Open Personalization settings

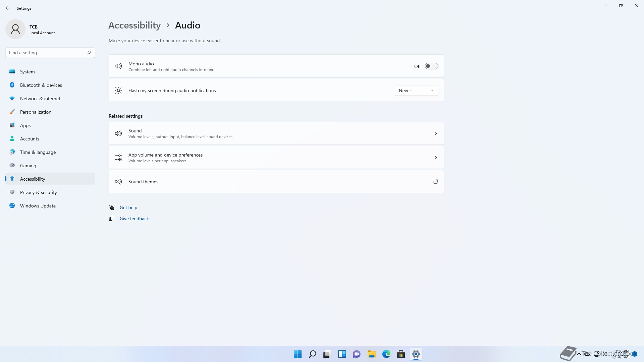50,112
